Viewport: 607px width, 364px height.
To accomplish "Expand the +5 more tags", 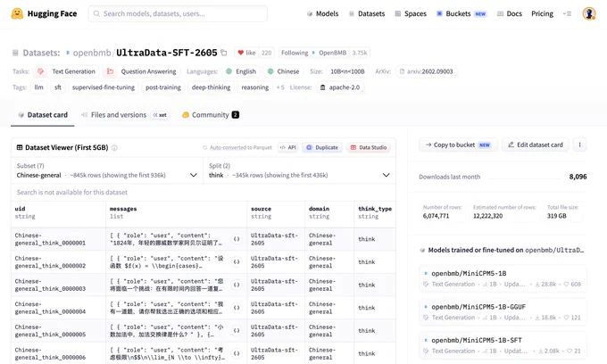I will pyautogui.click(x=280, y=87).
